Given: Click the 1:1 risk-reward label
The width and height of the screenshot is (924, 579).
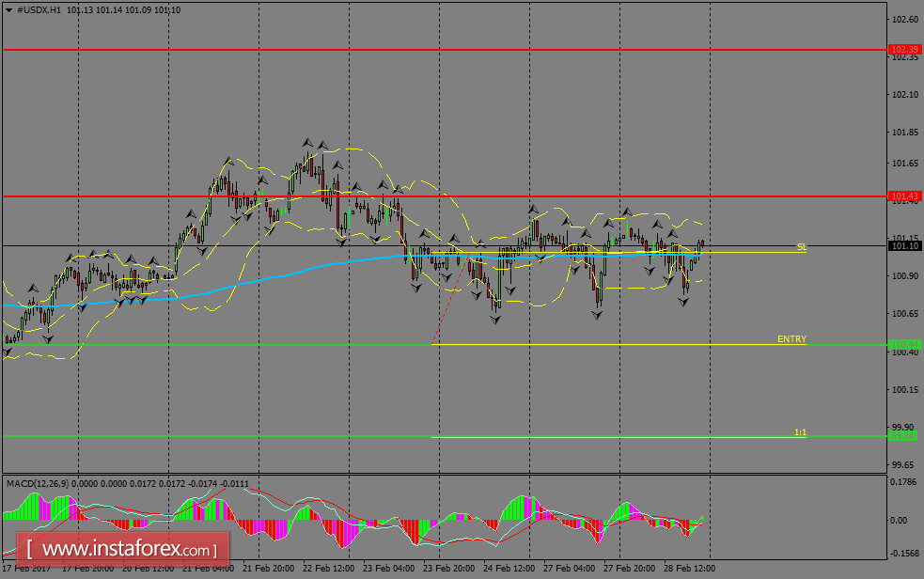Looking at the screenshot, I should tap(798, 431).
